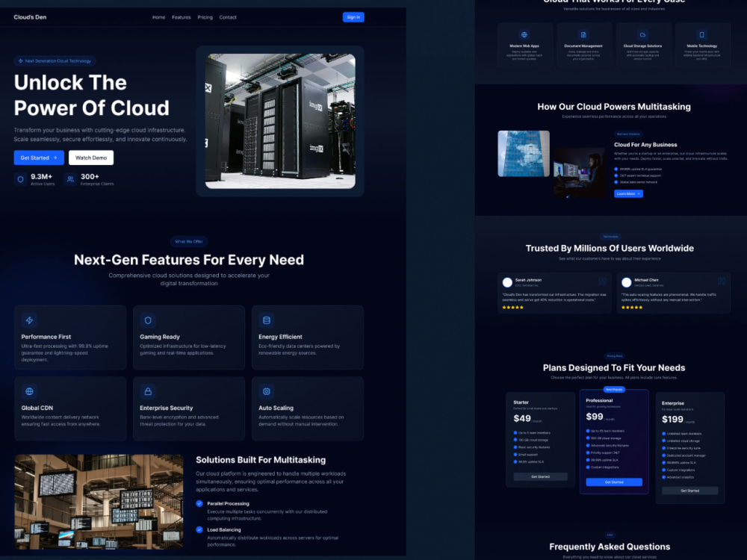Click the Performance First lightning icon

point(30,320)
